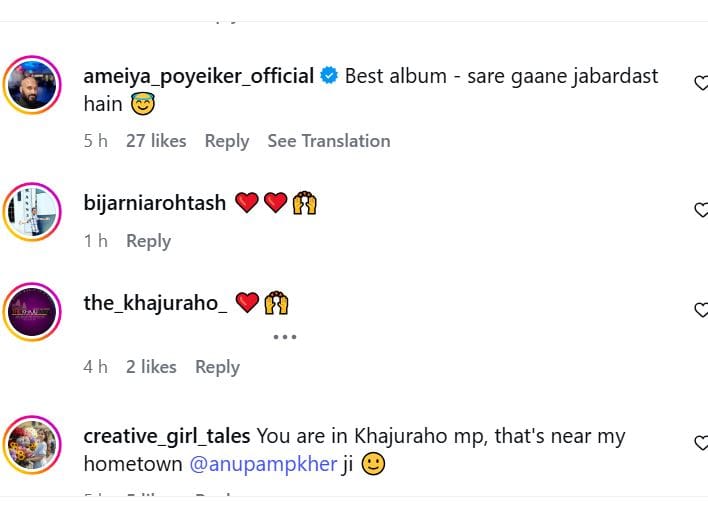View the 27 likes on ameiya's comment
The height and width of the screenshot is (506, 708).
coord(156,141)
